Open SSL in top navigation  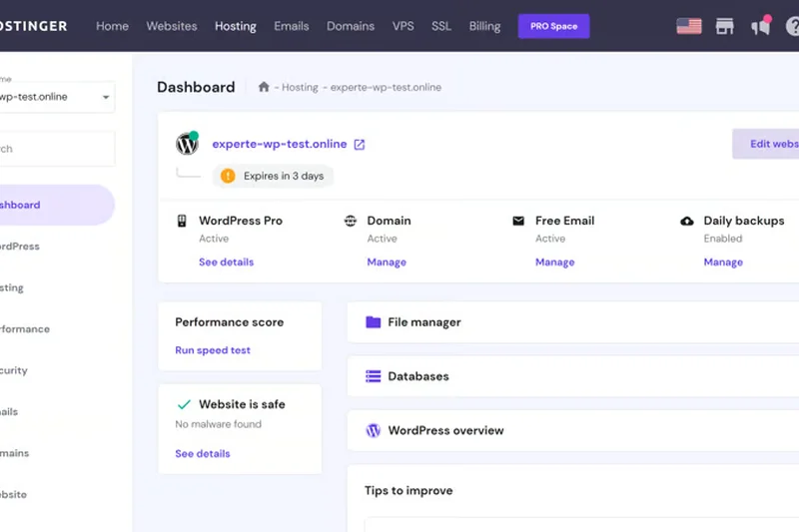click(x=441, y=26)
